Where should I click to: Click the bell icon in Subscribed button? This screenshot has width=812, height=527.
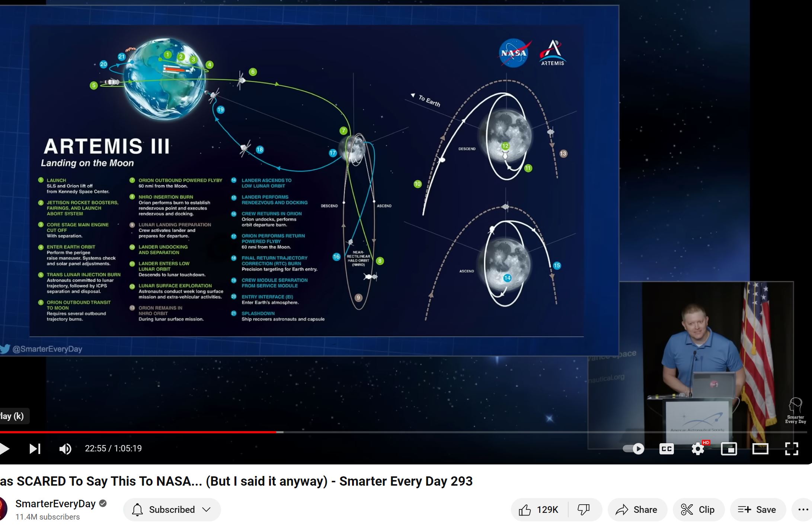[137, 509]
